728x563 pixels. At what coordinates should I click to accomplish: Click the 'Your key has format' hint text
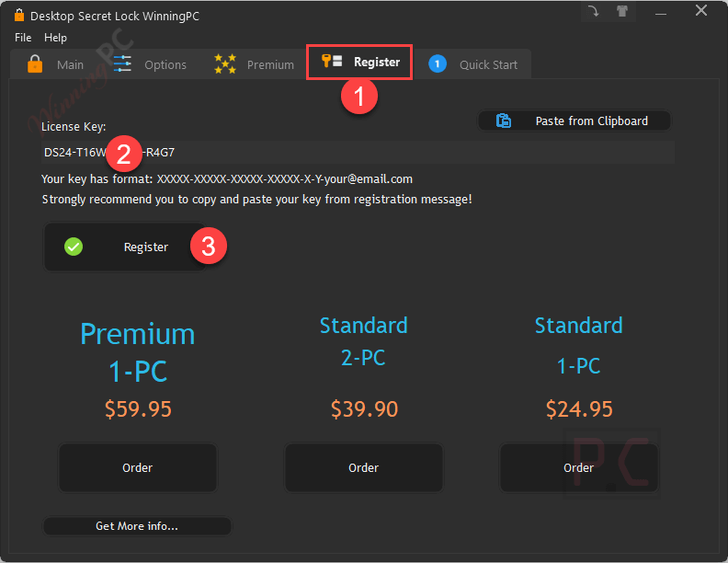[x=227, y=179]
